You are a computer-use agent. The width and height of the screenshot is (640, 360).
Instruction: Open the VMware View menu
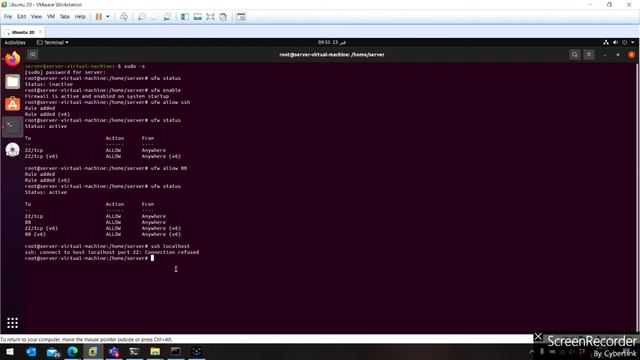36,17
